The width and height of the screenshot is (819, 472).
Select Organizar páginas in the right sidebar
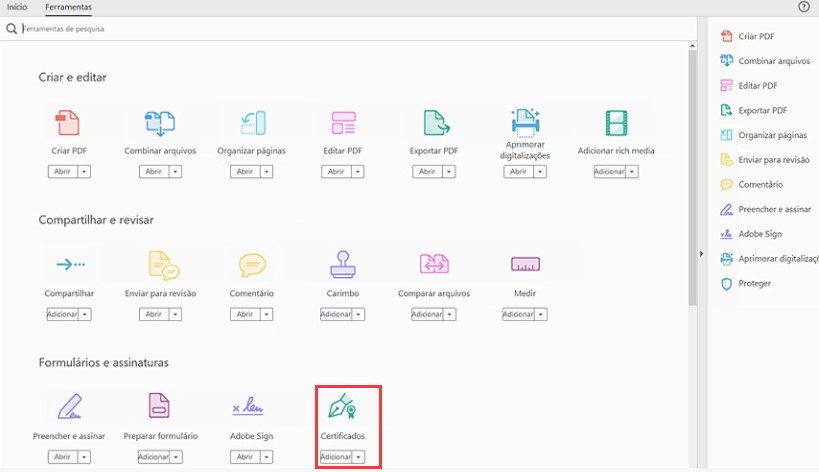(x=764, y=135)
